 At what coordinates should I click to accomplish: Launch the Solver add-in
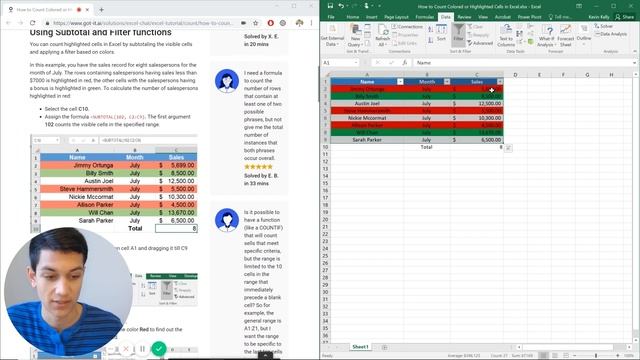pos(604,26)
